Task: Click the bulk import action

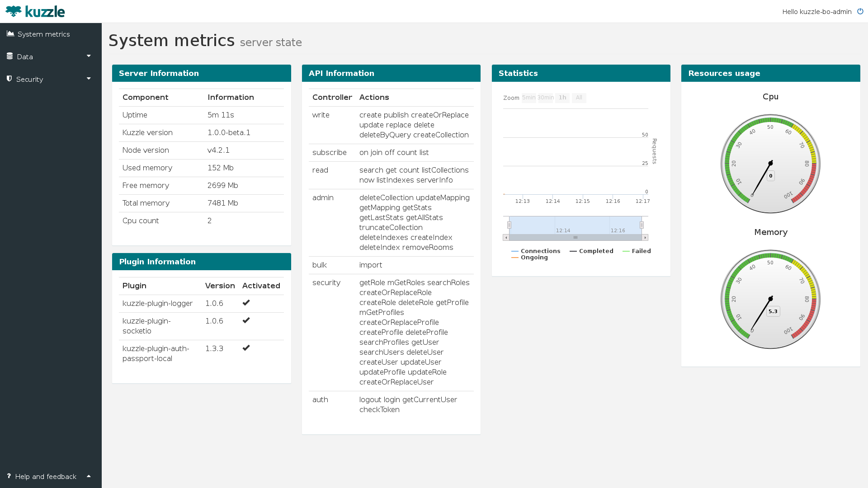Action: click(371, 265)
